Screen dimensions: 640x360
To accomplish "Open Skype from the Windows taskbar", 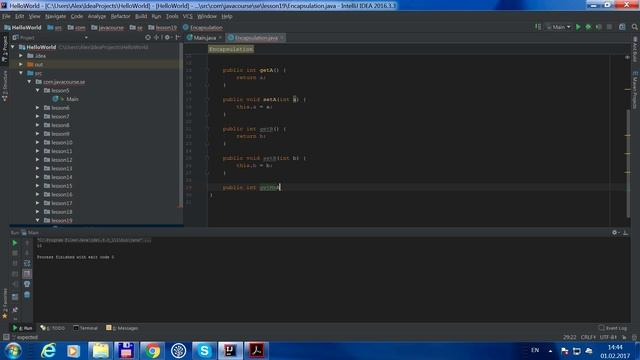I will (x=204, y=351).
